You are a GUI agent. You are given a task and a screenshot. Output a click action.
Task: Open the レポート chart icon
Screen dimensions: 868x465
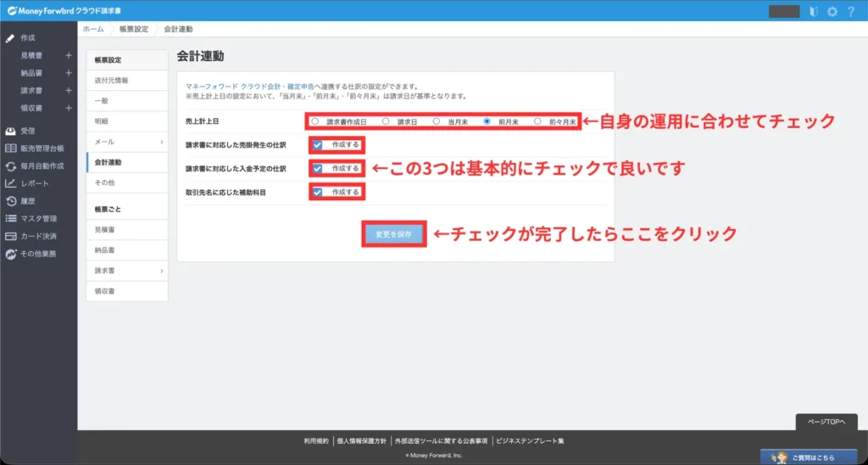click(10, 183)
